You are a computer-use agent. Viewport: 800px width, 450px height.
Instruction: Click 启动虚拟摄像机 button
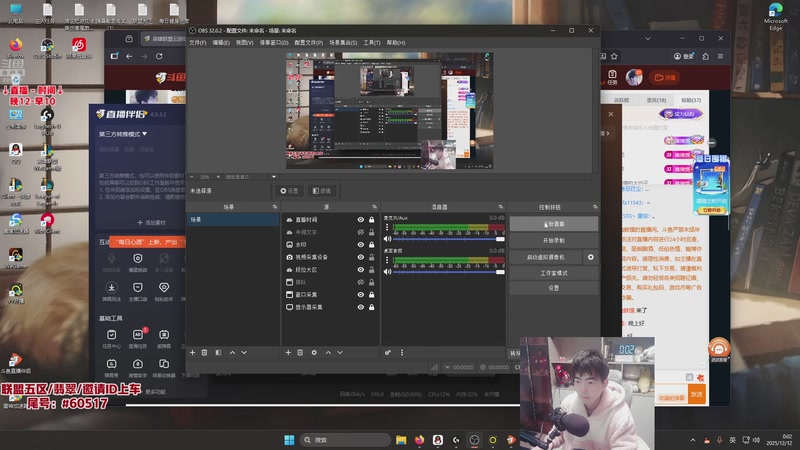(x=546, y=257)
